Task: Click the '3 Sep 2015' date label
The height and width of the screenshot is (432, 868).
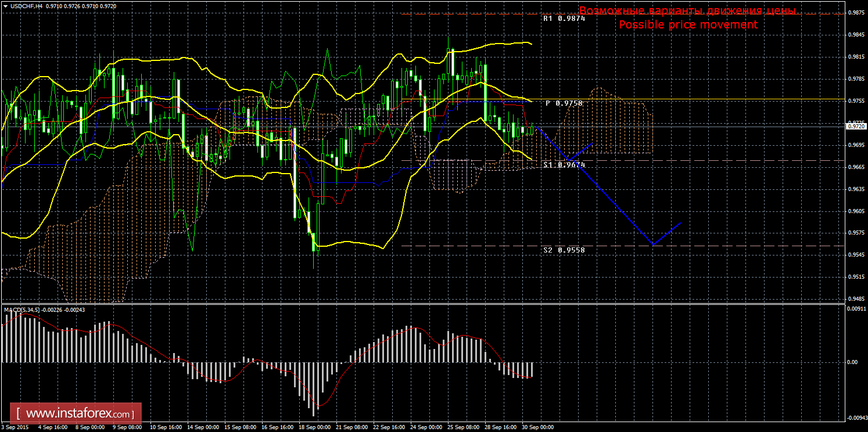Action: pos(15,427)
